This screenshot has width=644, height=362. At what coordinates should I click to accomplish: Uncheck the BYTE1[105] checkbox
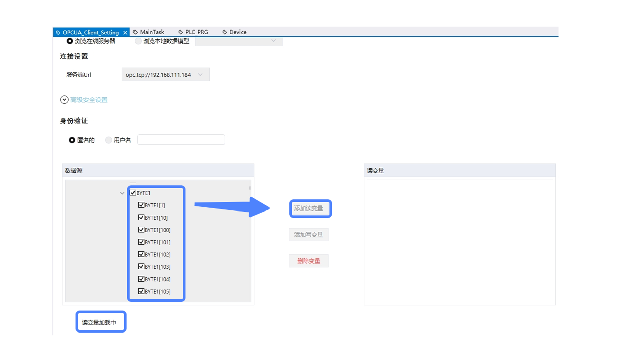pos(141,291)
